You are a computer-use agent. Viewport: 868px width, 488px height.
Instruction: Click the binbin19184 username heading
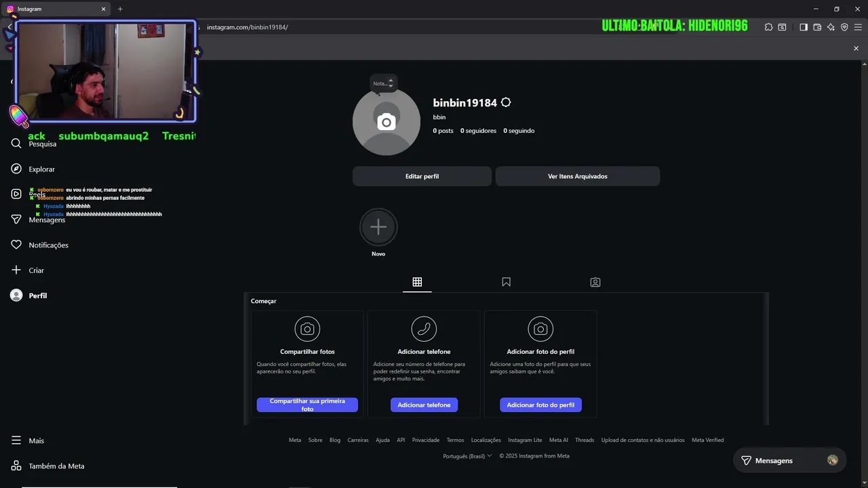point(465,102)
